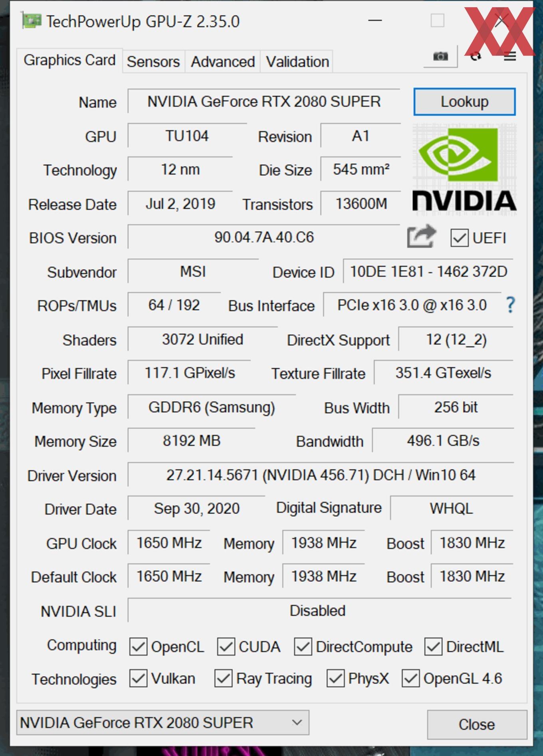Click the Digital Signature value WHQL
This screenshot has width=543, height=756.
(x=452, y=509)
